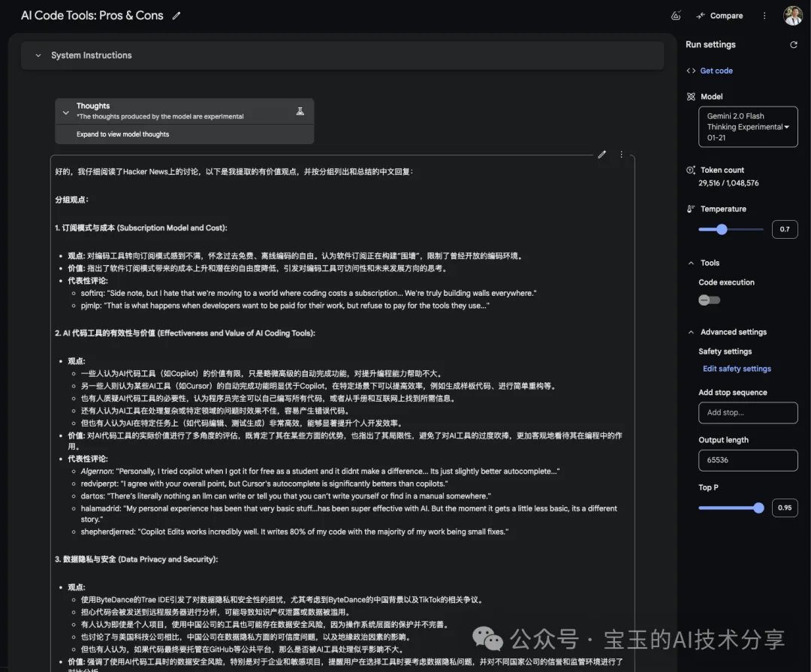The width and height of the screenshot is (811, 672).
Task: Click the Token count icon
Action: [x=691, y=170]
